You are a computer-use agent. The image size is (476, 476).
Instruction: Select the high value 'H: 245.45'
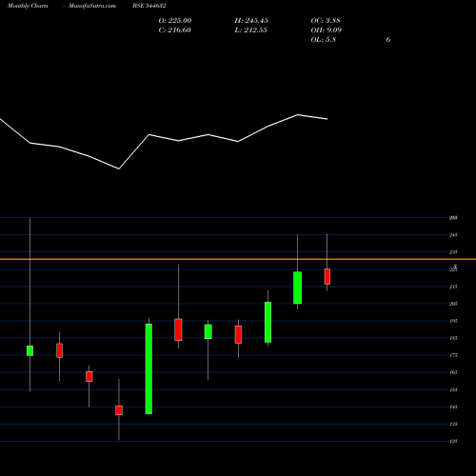[x=251, y=21]
